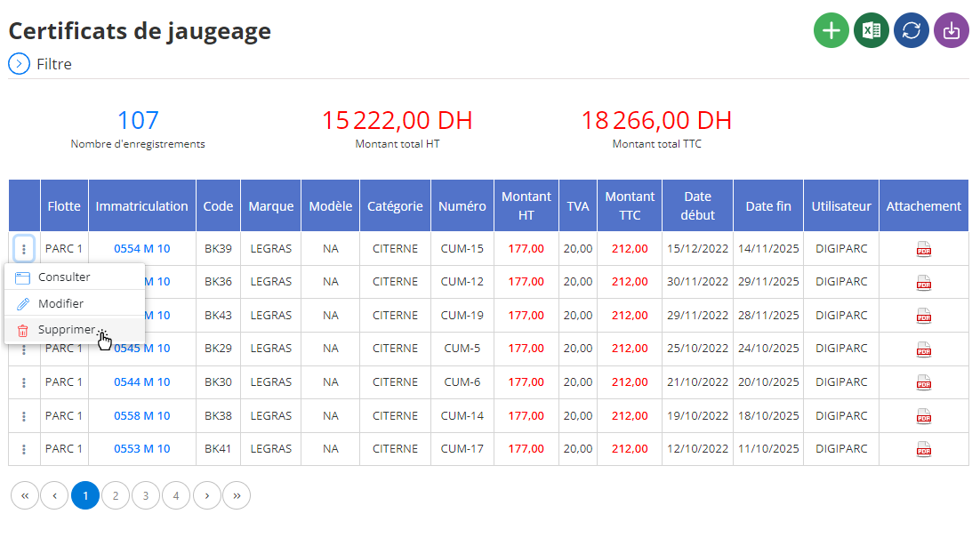This screenshot has width=980, height=538.
Task: Sort by Marque column header
Action: tap(270, 206)
